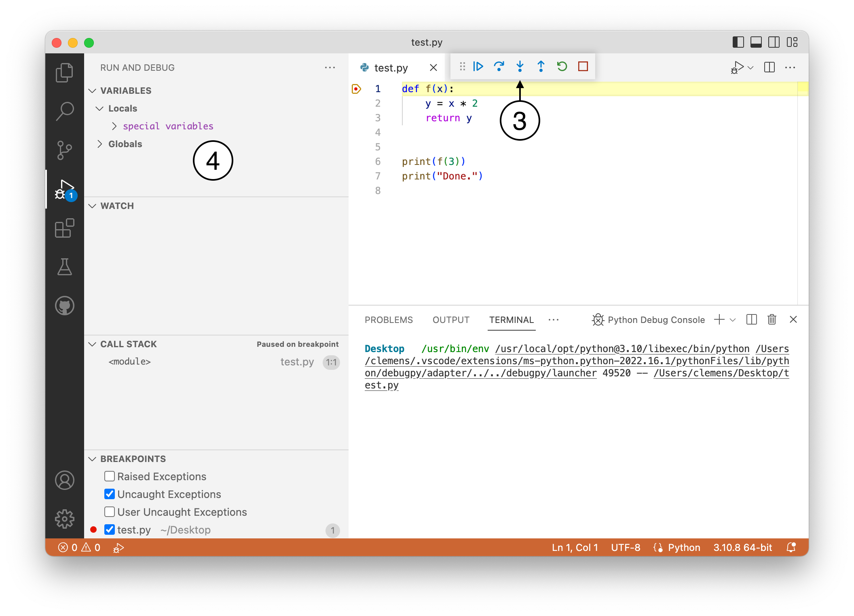Uncheck Uncaught Exceptions breakpoint

[x=110, y=494]
